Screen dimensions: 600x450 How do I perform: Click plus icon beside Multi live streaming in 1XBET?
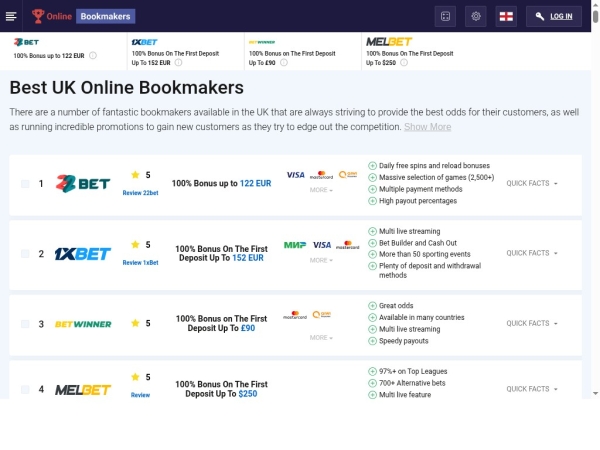click(372, 231)
